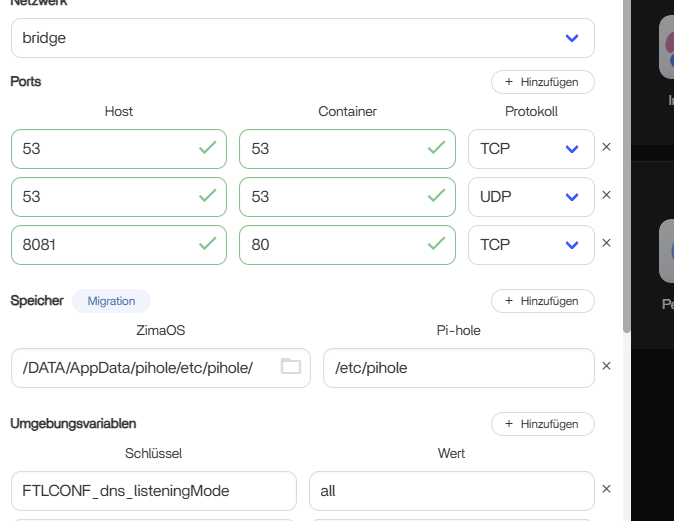
Task: Click the FTLCONF_dns_listeningMode key field
Action: pos(153,491)
